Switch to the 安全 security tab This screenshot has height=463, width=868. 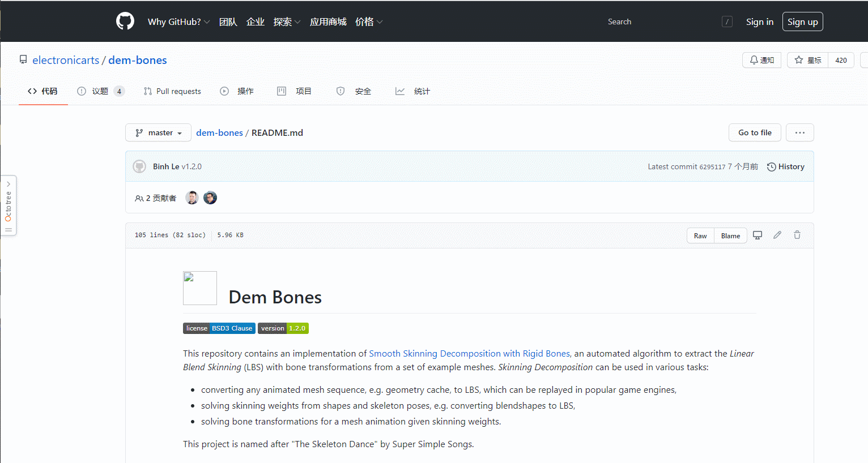click(x=354, y=91)
